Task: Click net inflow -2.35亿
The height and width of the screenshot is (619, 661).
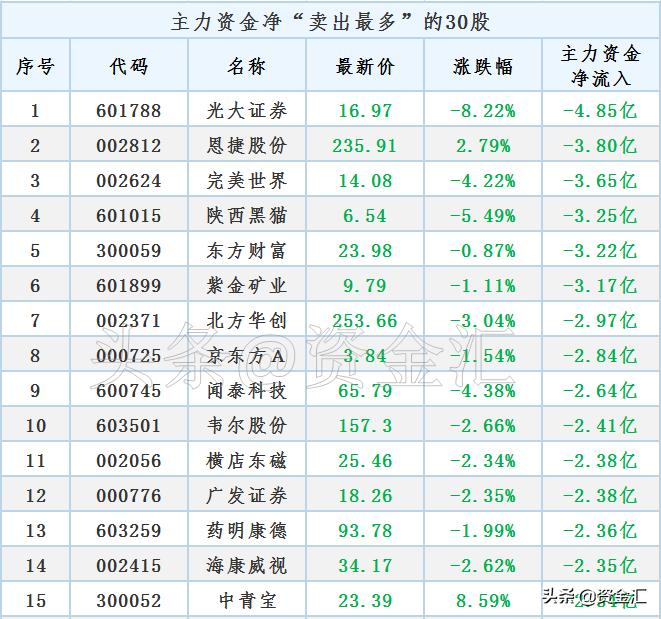Action: click(600, 566)
